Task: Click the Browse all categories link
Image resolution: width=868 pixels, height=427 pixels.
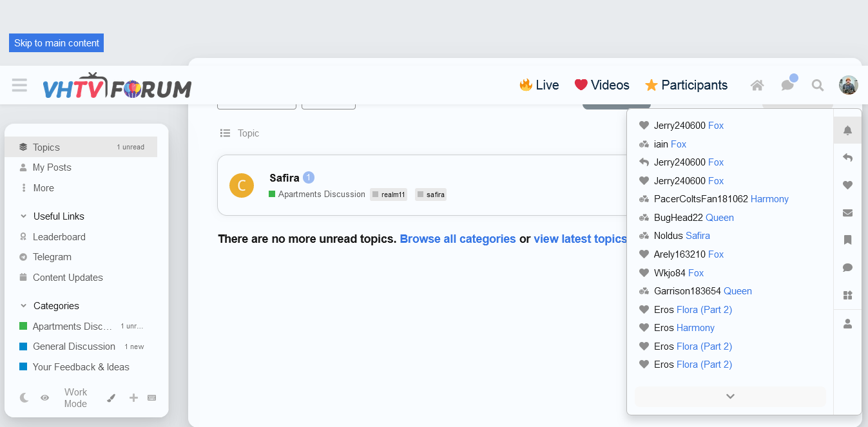Action: [458, 239]
